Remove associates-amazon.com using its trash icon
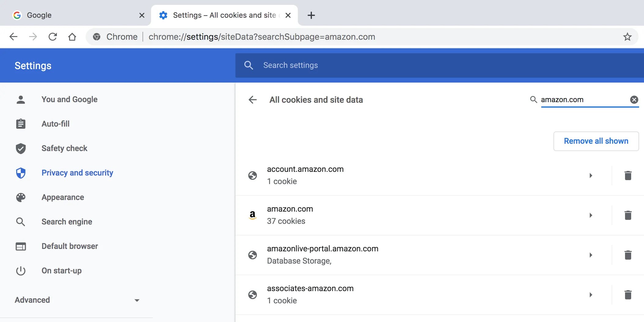Viewport: 644px width, 322px height. pyautogui.click(x=628, y=294)
